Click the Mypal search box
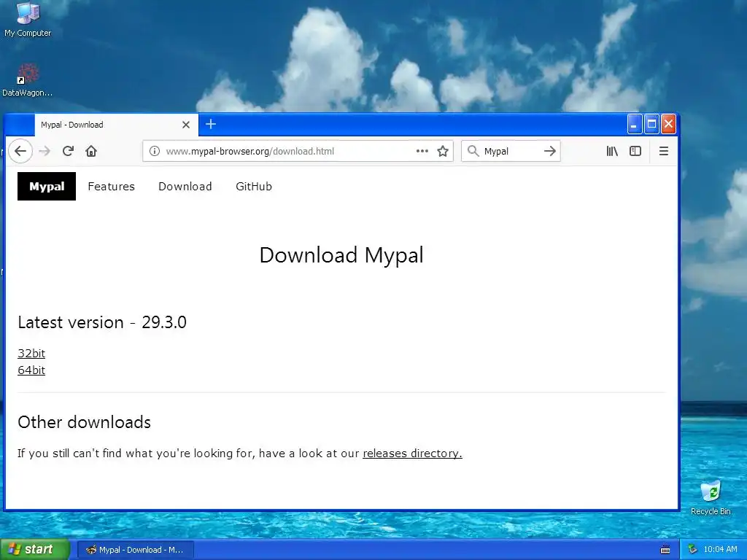 [511, 151]
